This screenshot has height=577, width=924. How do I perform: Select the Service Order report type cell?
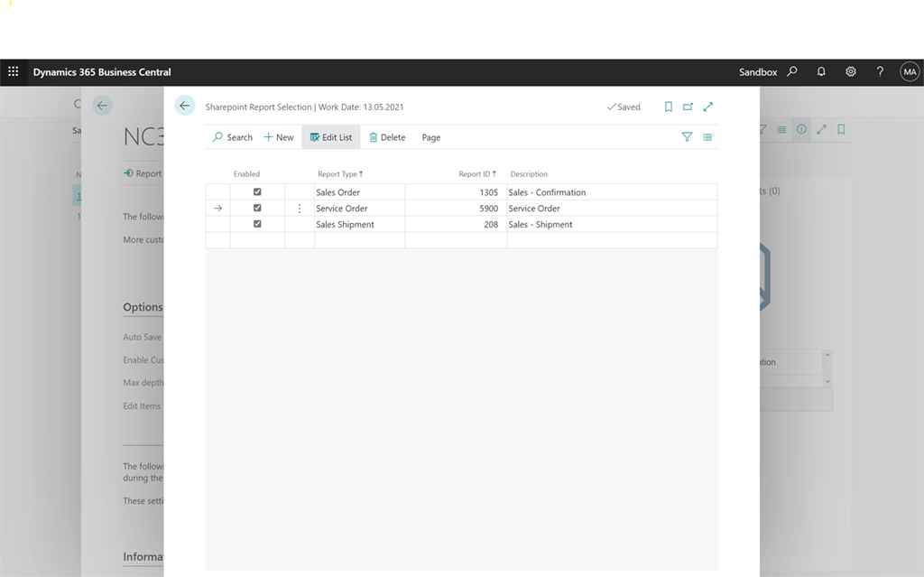[359, 209]
